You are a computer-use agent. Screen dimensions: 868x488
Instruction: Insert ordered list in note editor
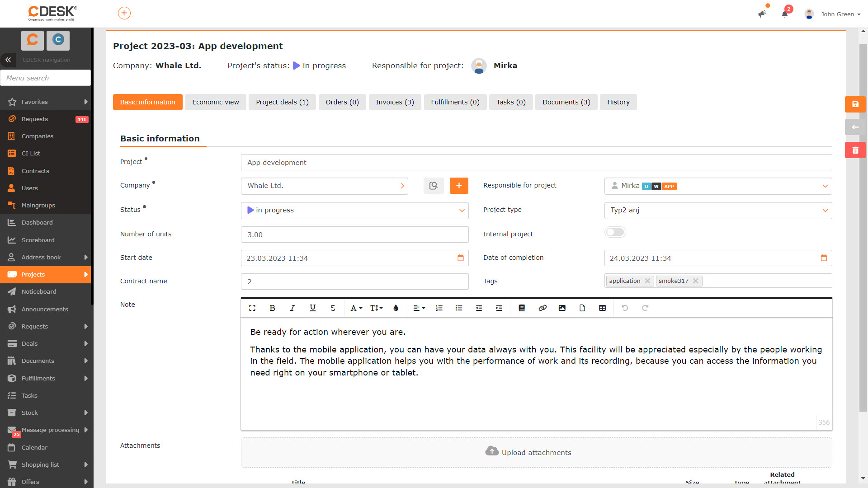439,308
